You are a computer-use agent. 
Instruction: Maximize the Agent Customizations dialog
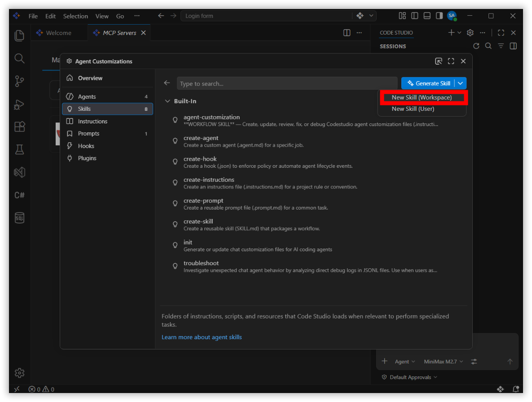click(451, 61)
